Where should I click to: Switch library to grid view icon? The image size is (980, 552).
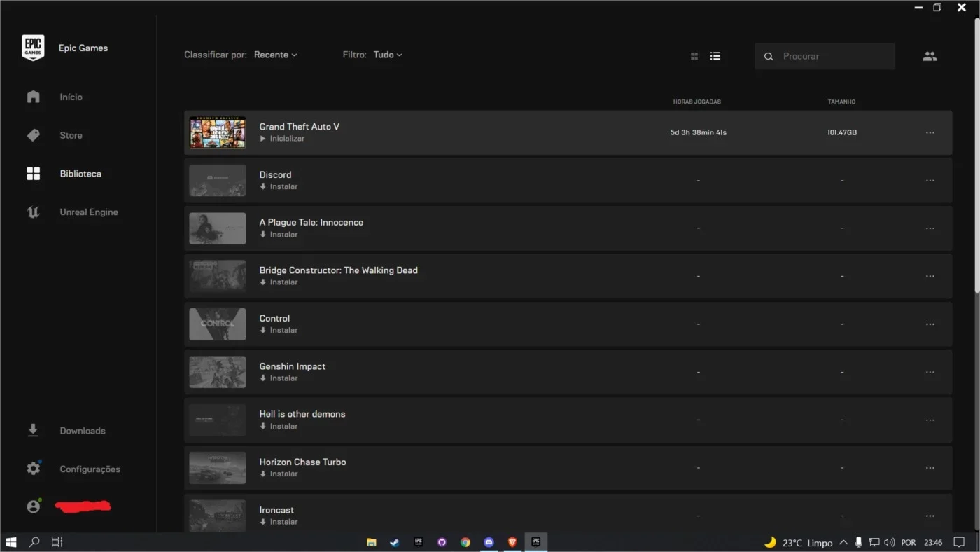pos(694,56)
